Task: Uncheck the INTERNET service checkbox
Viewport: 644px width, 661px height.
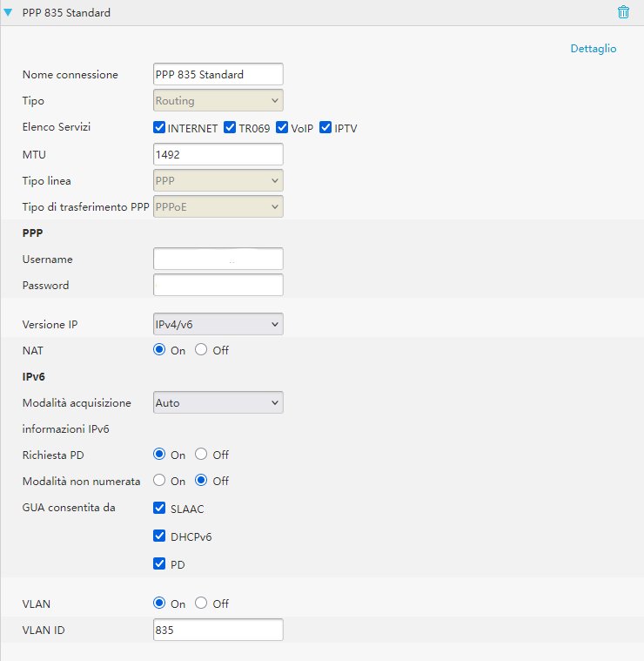Action: (159, 128)
